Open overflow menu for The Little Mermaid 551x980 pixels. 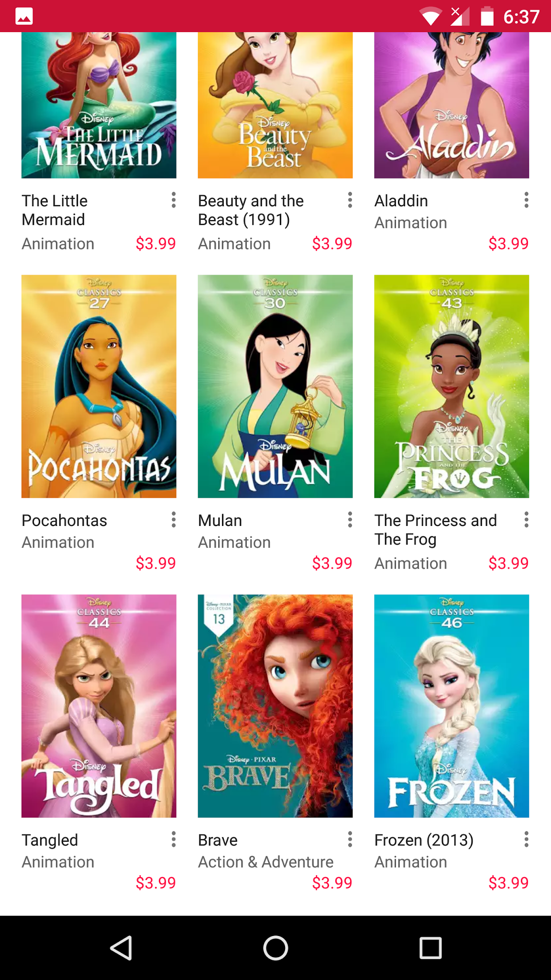tap(174, 200)
